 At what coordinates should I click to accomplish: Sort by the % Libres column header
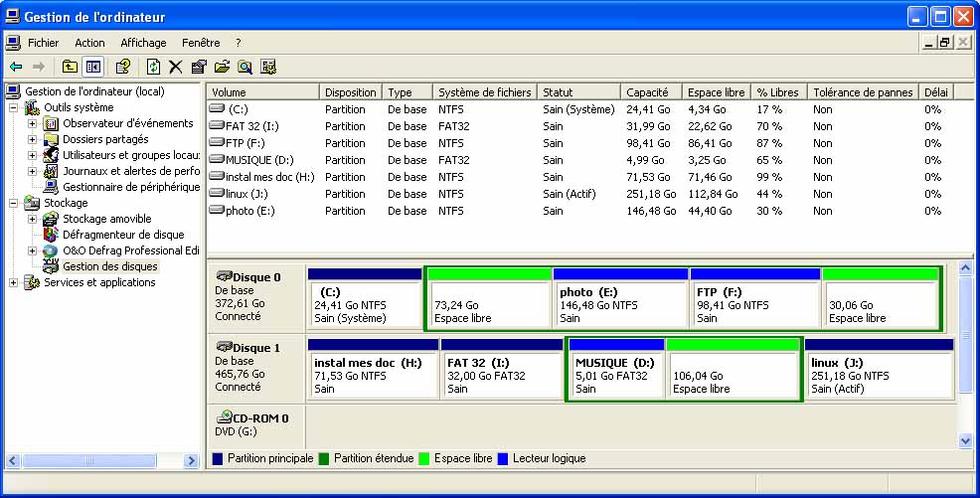pos(779,91)
